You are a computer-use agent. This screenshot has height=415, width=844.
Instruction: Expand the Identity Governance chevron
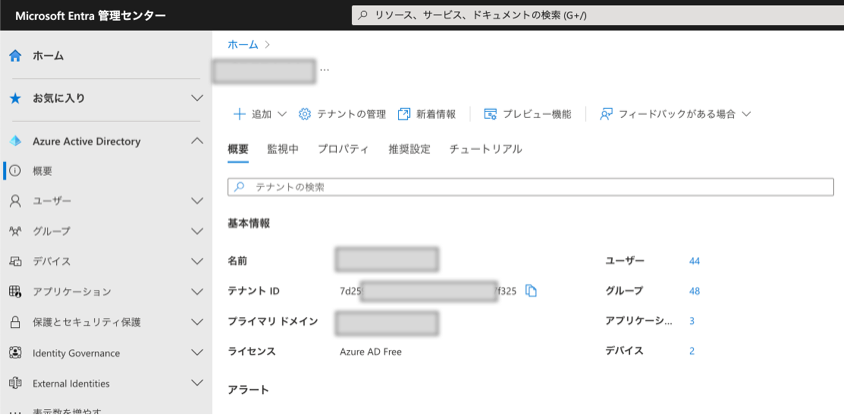(x=198, y=353)
